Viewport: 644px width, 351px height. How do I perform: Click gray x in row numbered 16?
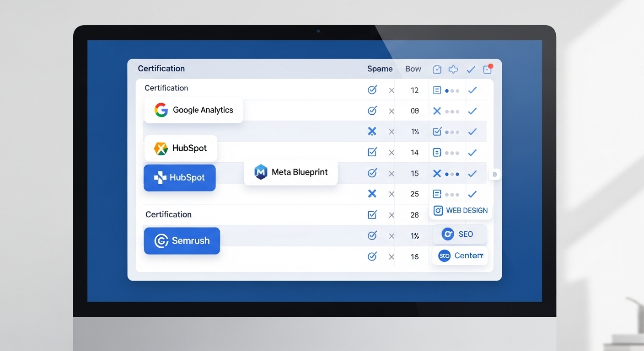pyautogui.click(x=392, y=257)
